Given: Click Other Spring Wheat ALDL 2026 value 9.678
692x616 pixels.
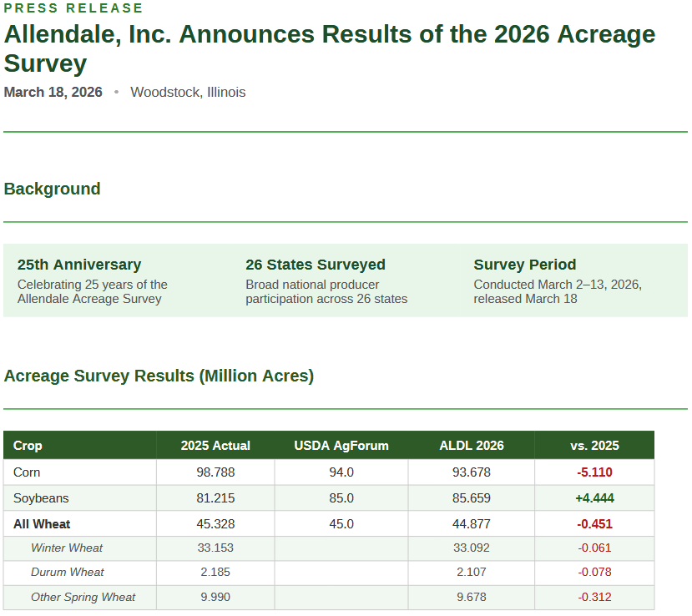Looking at the screenshot, I should [472, 597].
